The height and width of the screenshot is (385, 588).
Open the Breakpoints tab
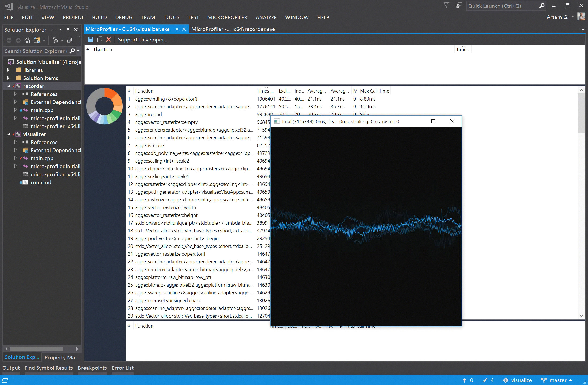(x=92, y=368)
